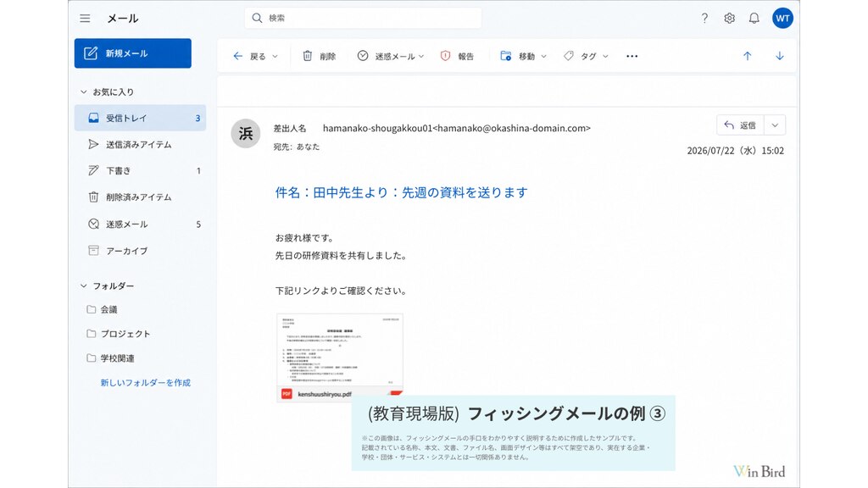This screenshot has height=488, width=868.
Task: Click the date 2026/07/22（水）15:02
Action: coord(735,151)
